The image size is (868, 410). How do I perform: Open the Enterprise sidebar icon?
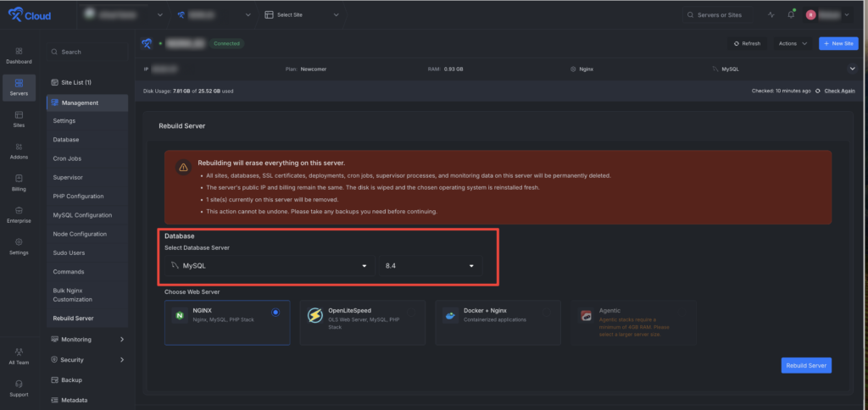click(19, 210)
